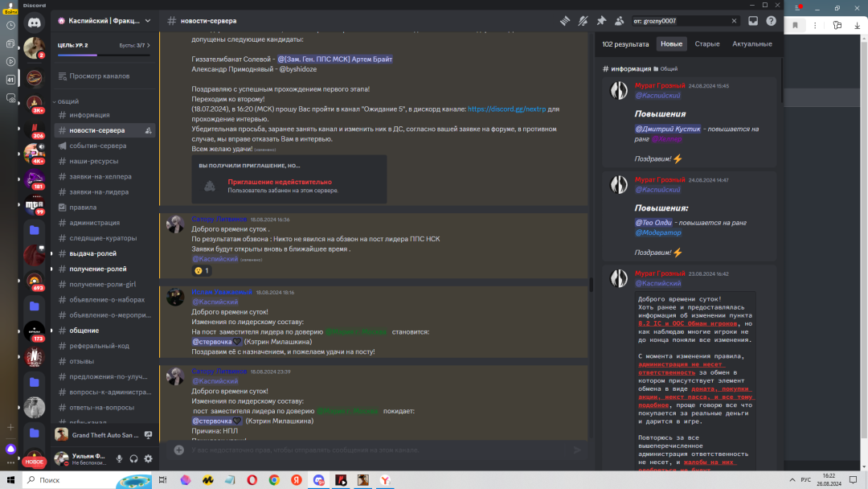Click the screenshot camera icon in browser sidebar
Viewport: 868px width, 489px height.
(x=10, y=98)
